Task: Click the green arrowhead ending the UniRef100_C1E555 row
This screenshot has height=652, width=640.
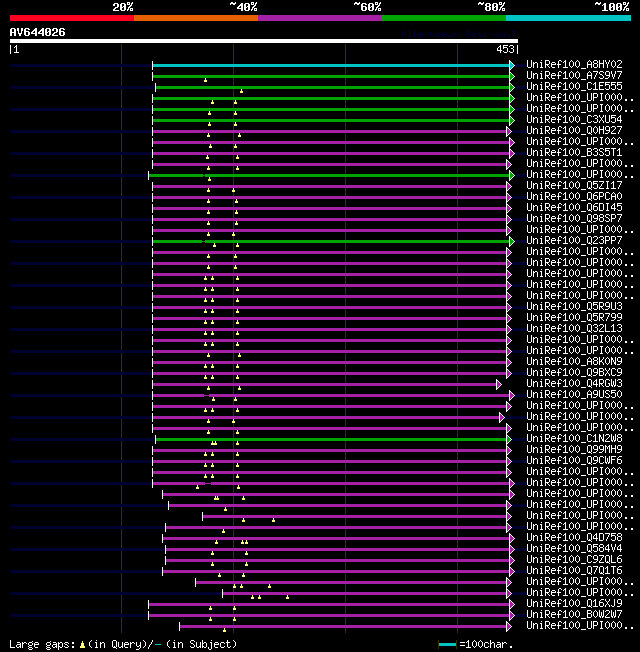Action: [x=512, y=87]
